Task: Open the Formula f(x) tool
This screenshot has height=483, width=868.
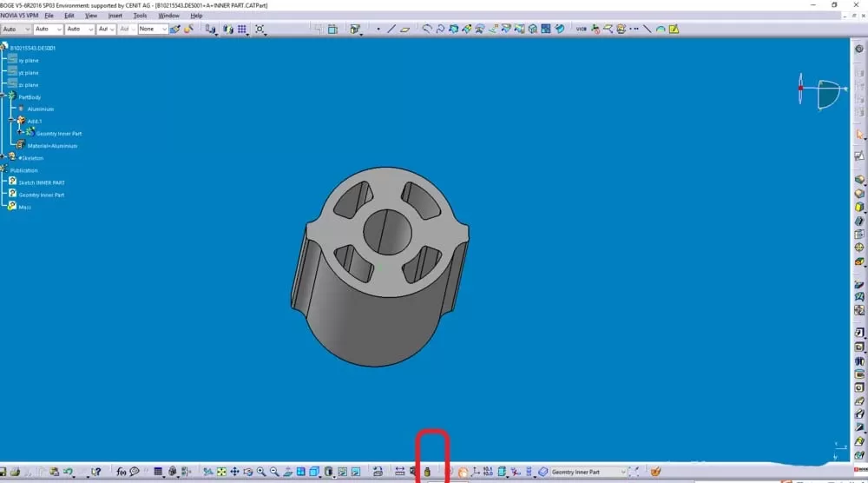Action: pyautogui.click(x=122, y=472)
